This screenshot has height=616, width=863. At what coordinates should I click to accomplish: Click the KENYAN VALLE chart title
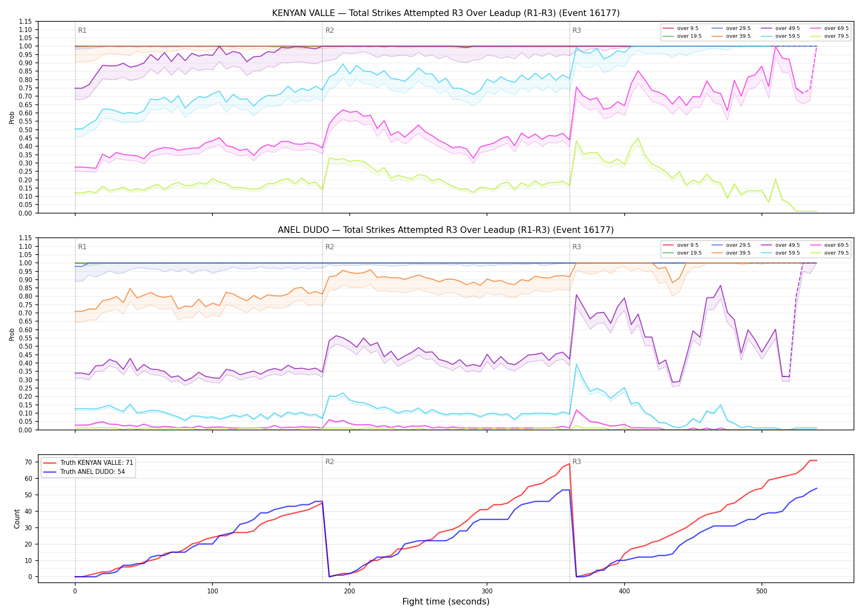coord(446,13)
